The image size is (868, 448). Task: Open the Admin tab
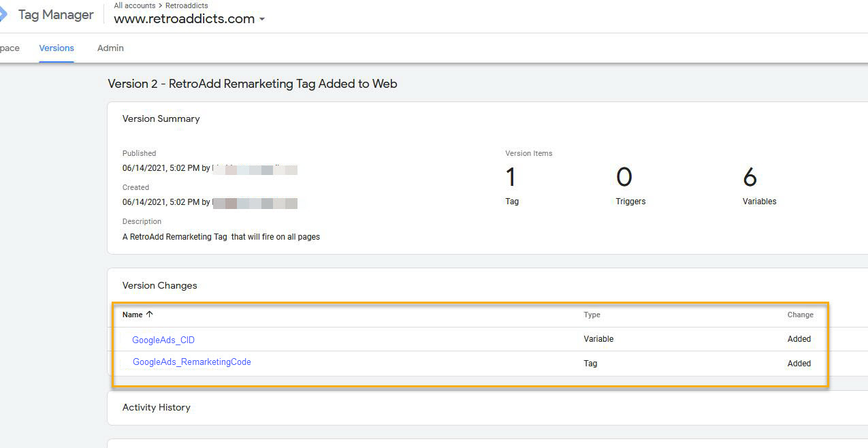coord(110,48)
